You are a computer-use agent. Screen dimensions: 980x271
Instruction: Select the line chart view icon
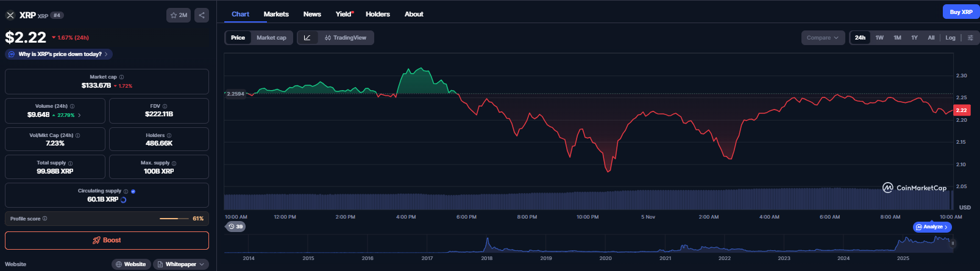[307, 38]
